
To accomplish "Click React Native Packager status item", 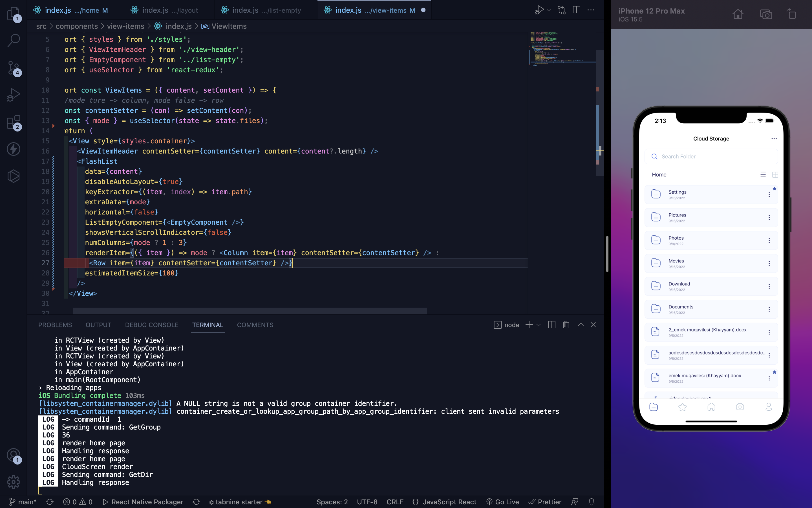I will click(x=143, y=502).
